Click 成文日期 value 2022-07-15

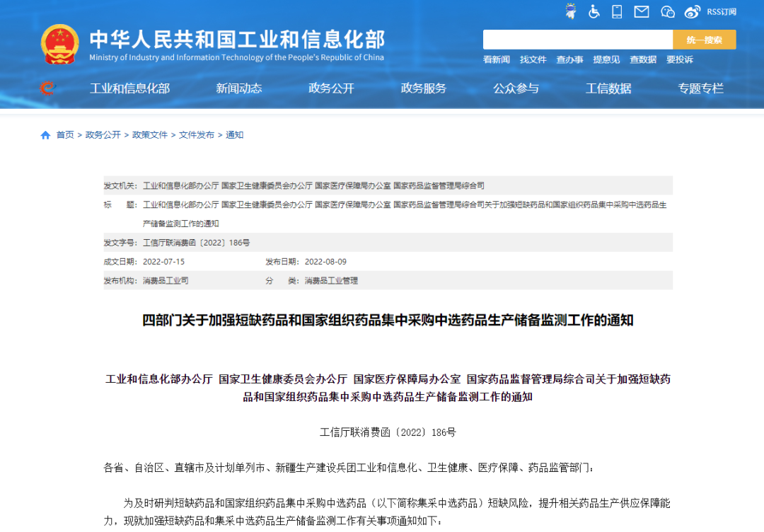(x=163, y=262)
